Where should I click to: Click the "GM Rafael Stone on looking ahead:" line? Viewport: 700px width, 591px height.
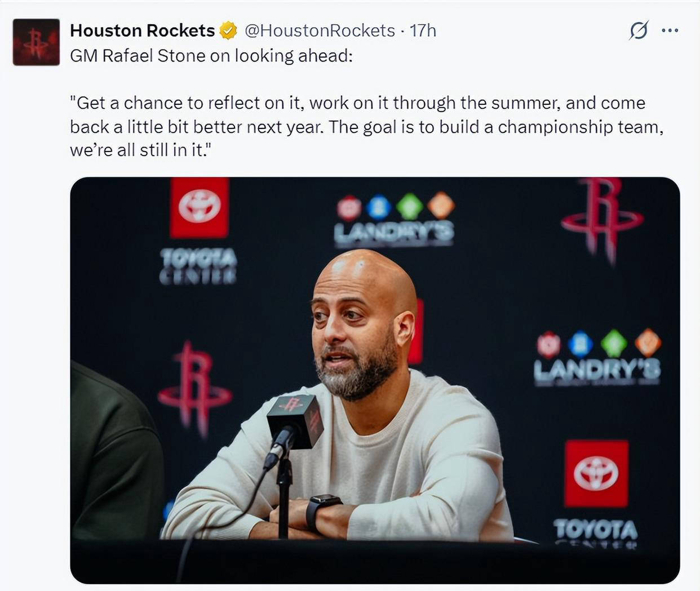pyautogui.click(x=211, y=56)
